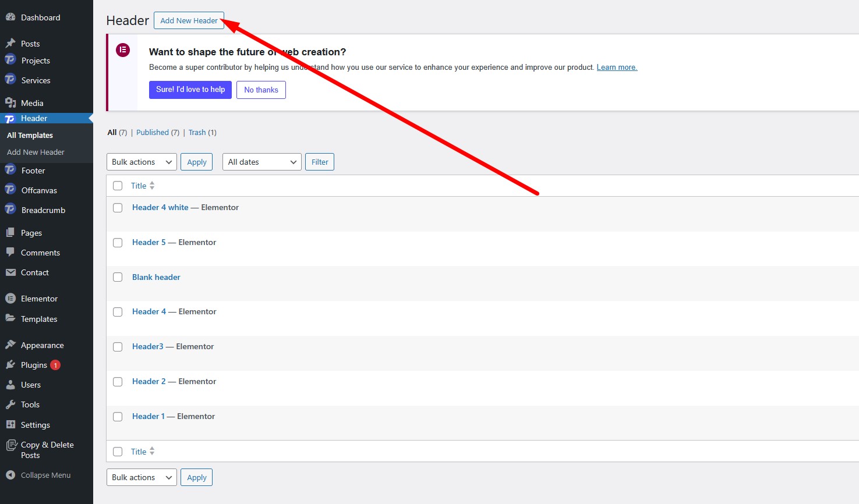Open the top Bulk actions dropdown
This screenshot has width=859, height=504.
tap(142, 162)
